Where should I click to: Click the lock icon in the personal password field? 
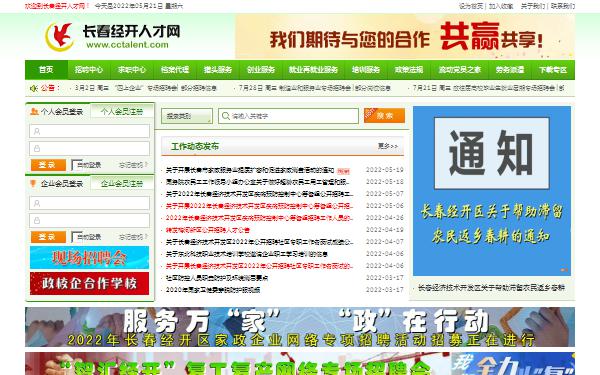click(x=37, y=148)
